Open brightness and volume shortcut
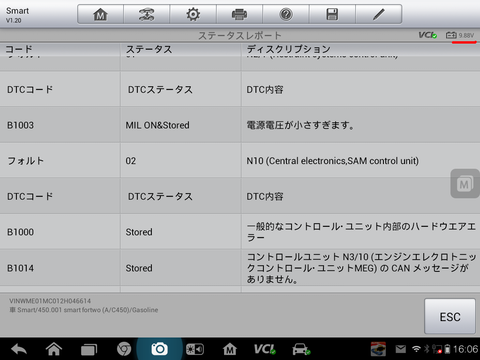This screenshot has height=360, width=480. (x=195, y=349)
